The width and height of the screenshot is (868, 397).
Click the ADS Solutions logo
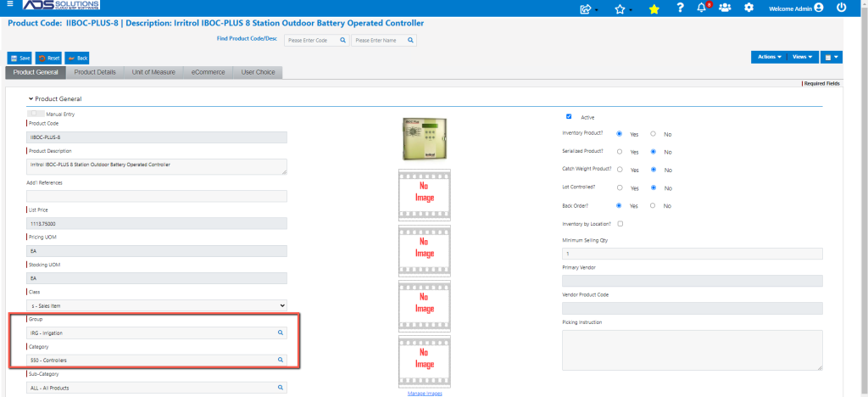tap(61, 6)
